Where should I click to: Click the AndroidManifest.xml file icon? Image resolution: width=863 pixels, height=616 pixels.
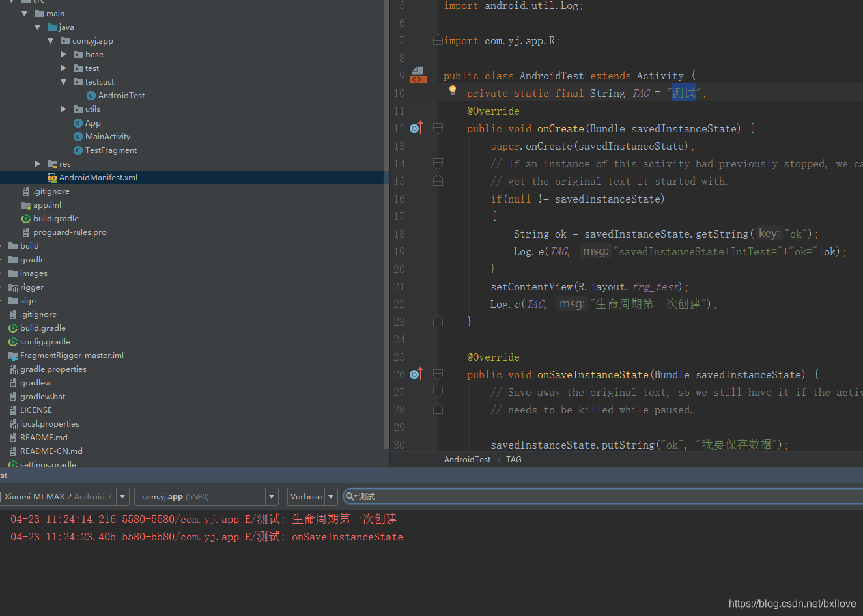pyautogui.click(x=52, y=177)
